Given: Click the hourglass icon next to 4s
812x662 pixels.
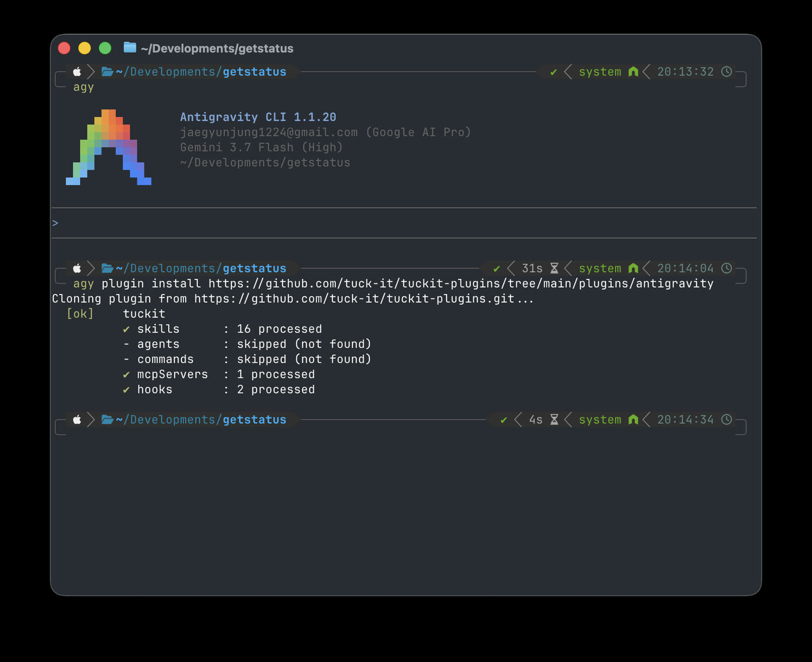Looking at the screenshot, I should tap(554, 420).
